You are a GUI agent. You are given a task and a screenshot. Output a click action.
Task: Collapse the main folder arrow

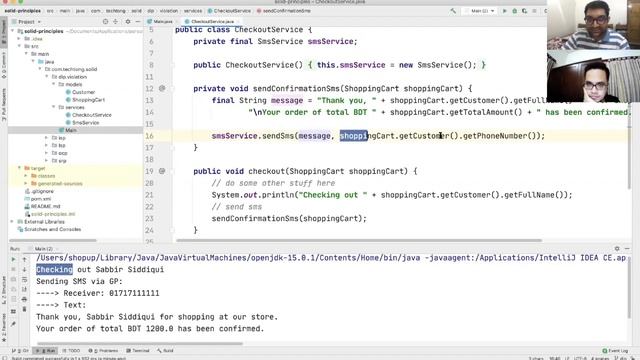(x=26, y=54)
